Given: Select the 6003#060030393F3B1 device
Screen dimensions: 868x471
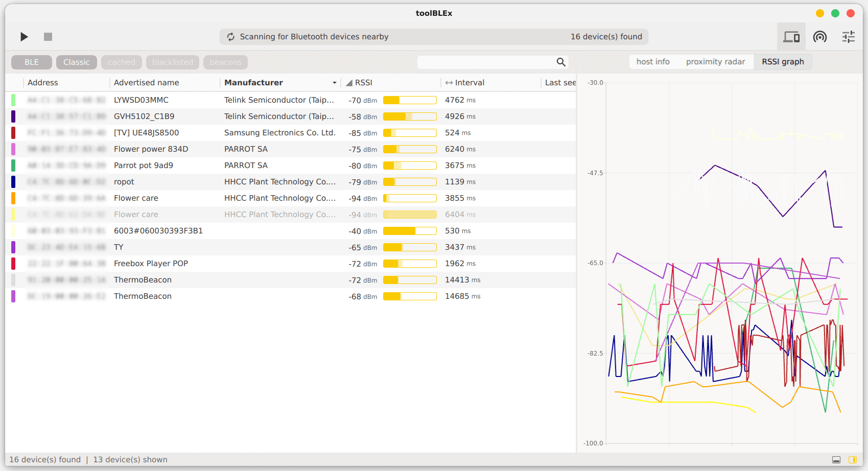Looking at the screenshot, I should click(x=158, y=231).
